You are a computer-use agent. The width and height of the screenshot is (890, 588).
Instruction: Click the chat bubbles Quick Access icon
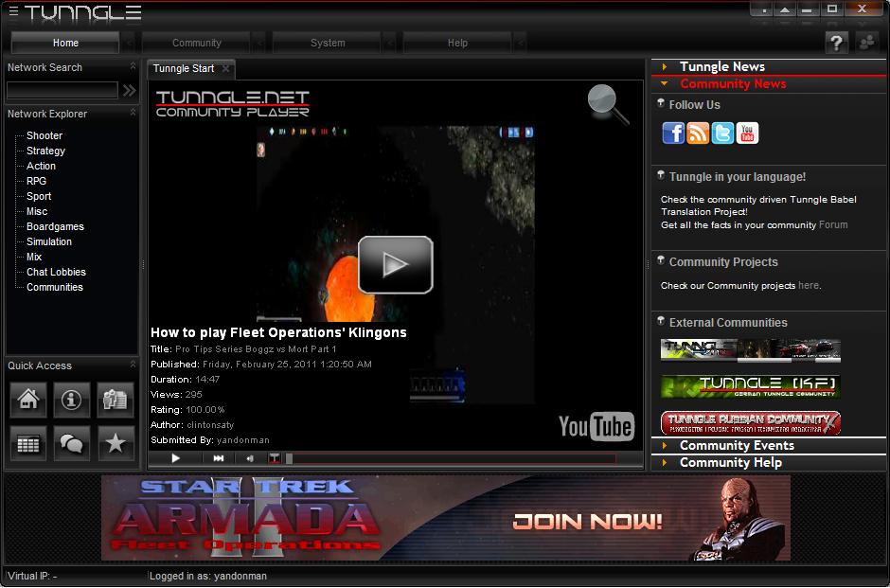click(72, 443)
